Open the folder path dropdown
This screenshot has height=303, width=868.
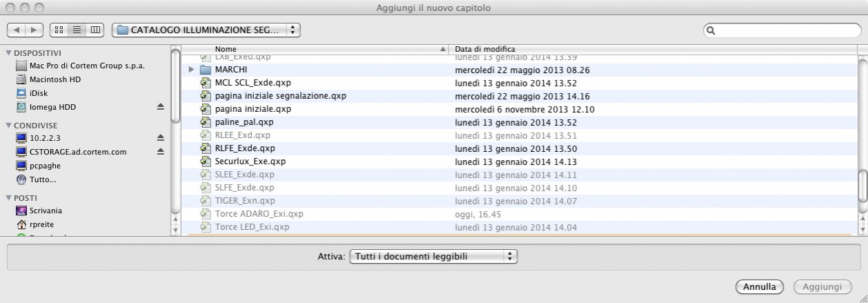tap(206, 30)
